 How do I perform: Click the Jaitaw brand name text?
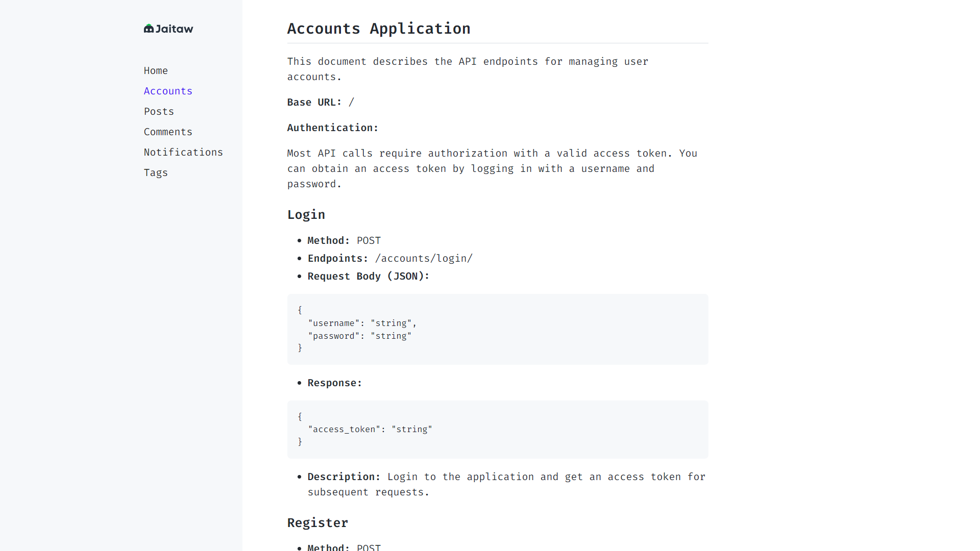coord(174,29)
